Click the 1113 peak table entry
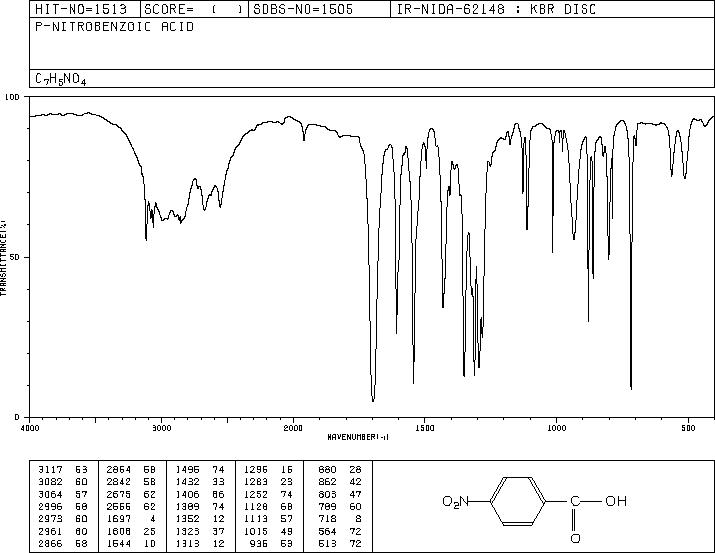Screen dimensions: 715x553 (268, 519)
